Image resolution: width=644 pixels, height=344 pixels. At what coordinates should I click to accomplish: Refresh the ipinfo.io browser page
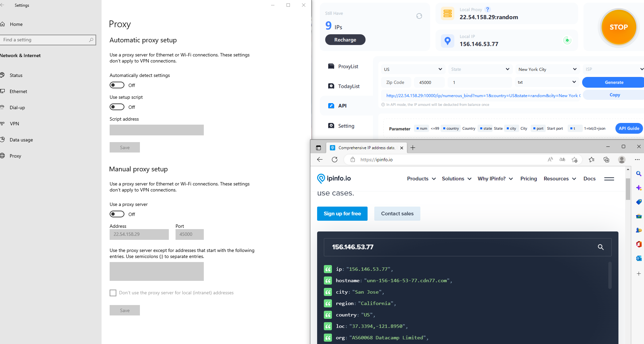(x=335, y=160)
